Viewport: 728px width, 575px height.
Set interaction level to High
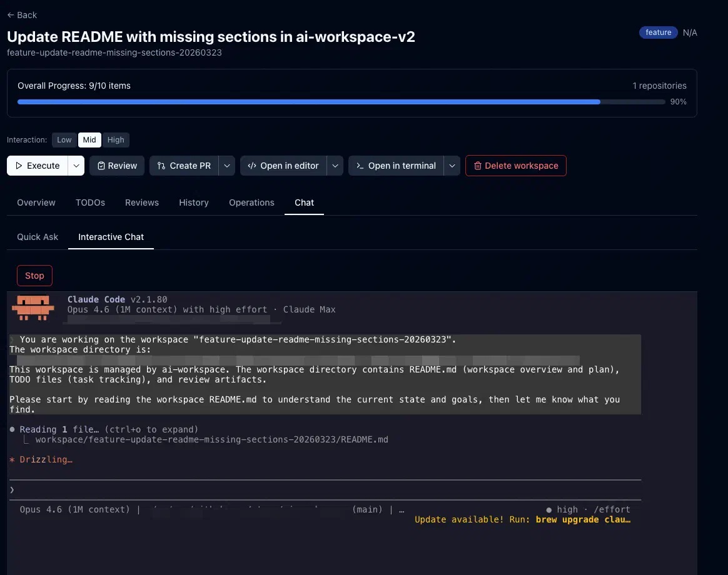point(116,140)
